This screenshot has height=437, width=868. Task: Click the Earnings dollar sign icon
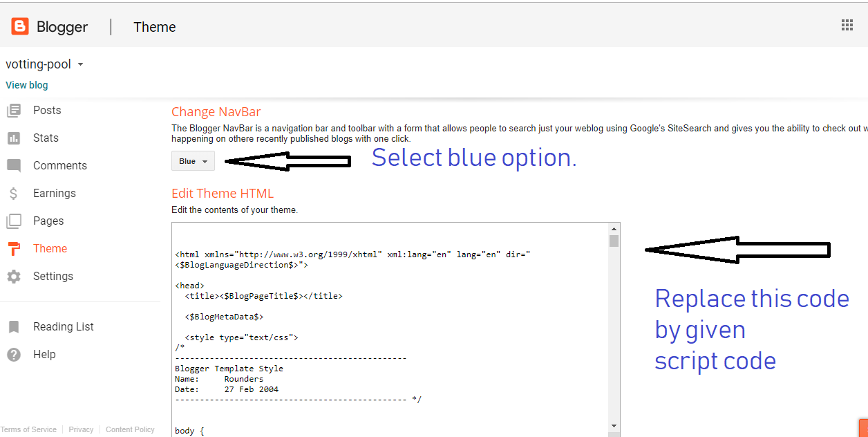(14, 194)
